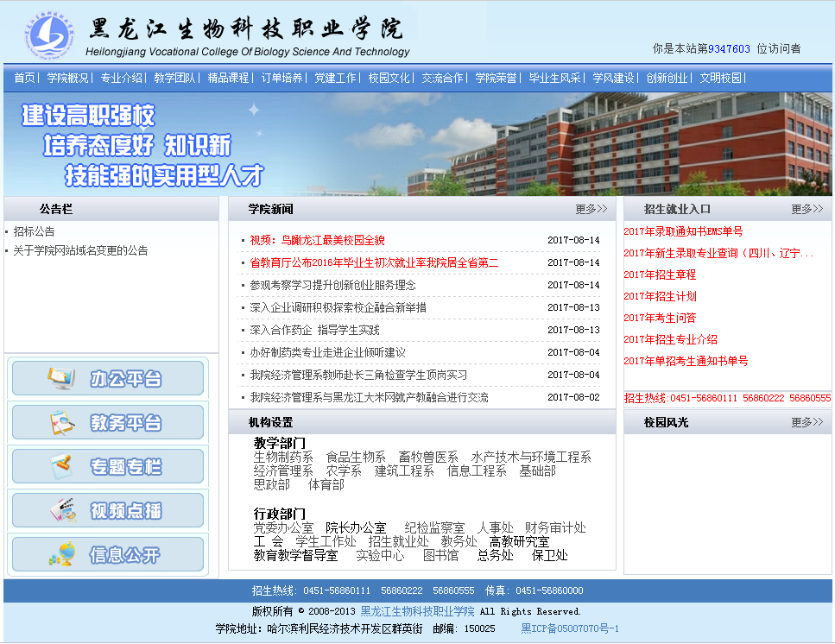Open the 视频点播 icon button

coord(107,510)
